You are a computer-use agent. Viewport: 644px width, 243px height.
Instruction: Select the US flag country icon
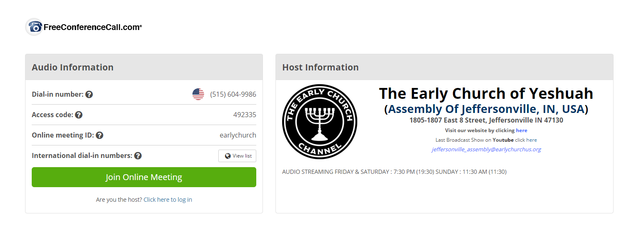pos(198,94)
